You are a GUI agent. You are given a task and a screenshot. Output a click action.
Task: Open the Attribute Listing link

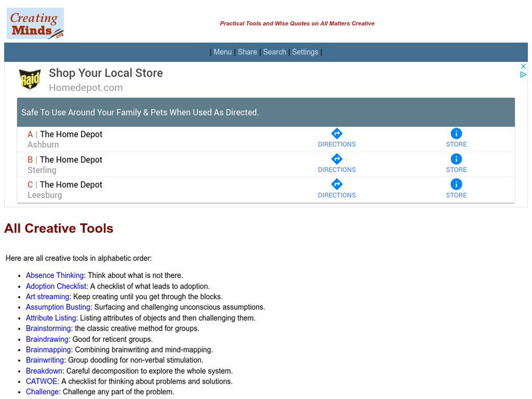click(x=51, y=318)
